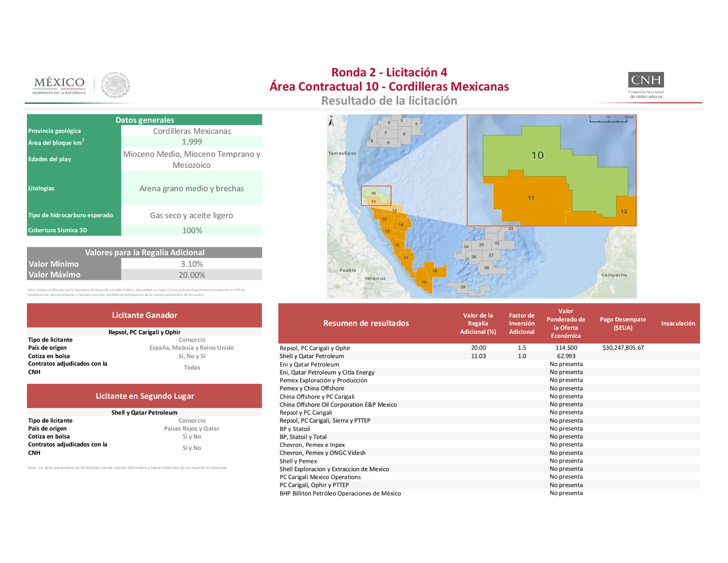Screen dimensions: 728x563
Task: Click the BP, Statoil y Total row
Action: pos(489,437)
